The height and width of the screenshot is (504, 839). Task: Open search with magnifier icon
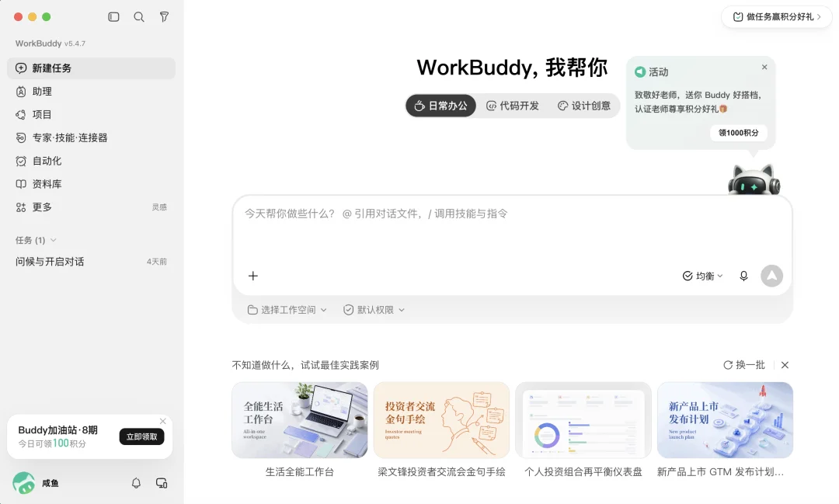click(139, 17)
